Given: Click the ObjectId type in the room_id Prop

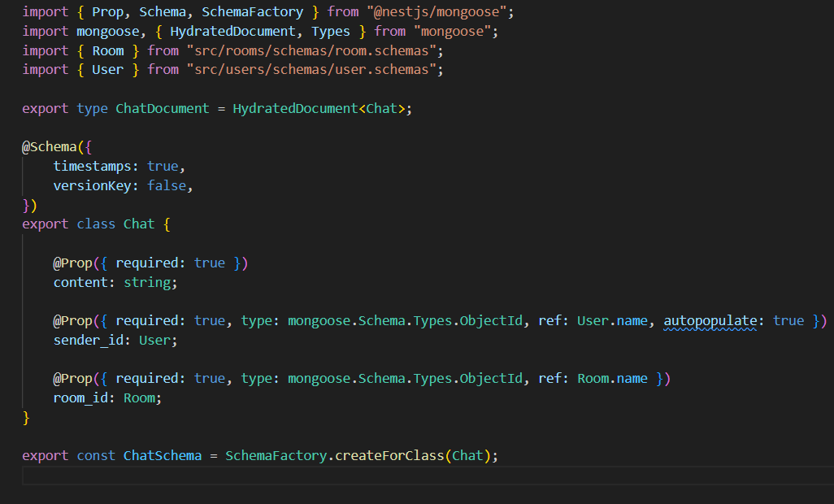Looking at the screenshot, I should pos(491,379).
